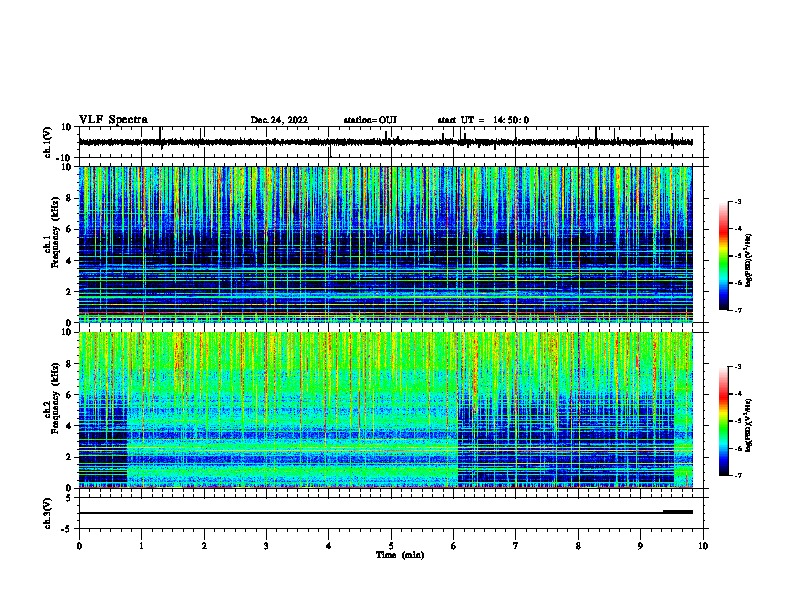Click the "-5" tick on ch.3(V) axis
Viewport: 792px width, 612px height.
67,529
